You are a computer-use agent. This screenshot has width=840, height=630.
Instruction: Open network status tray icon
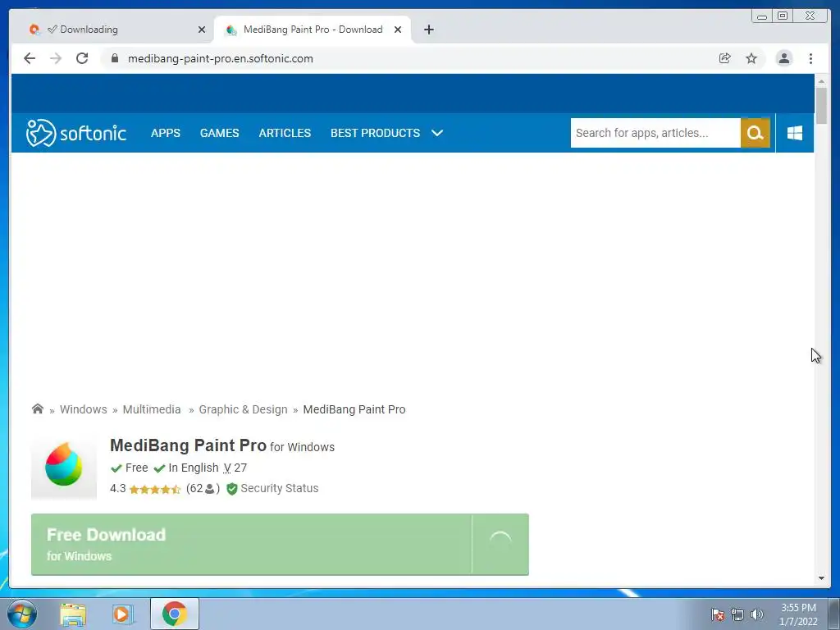[x=737, y=614]
